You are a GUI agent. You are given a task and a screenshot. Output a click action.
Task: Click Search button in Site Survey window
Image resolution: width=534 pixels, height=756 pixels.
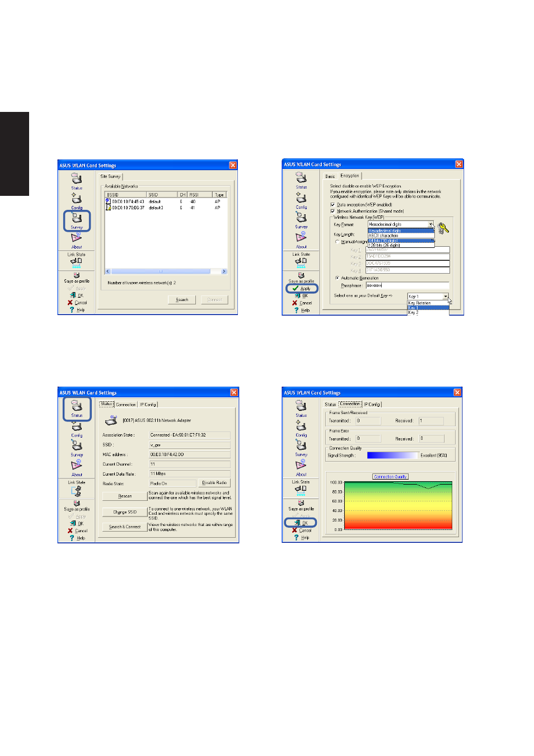182,300
